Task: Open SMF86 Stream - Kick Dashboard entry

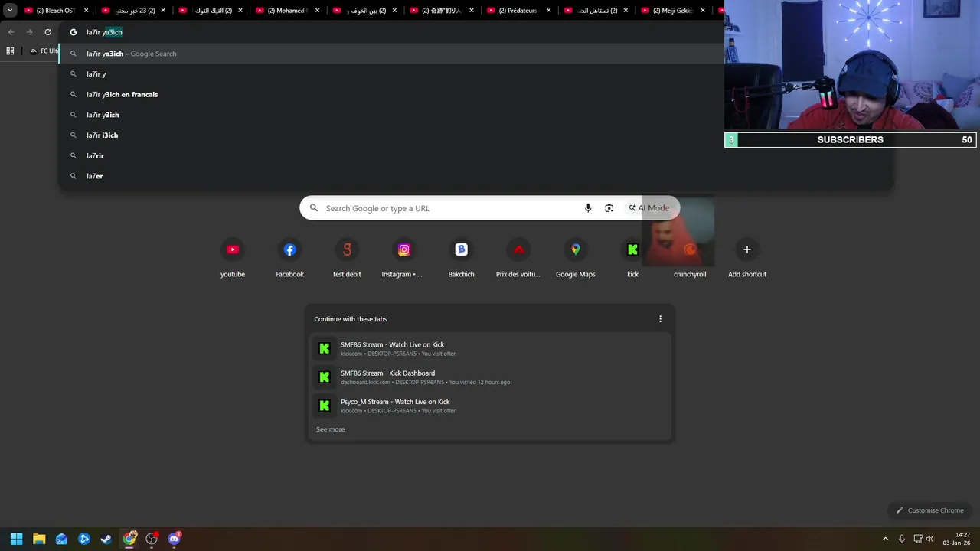Action: click(490, 377)
